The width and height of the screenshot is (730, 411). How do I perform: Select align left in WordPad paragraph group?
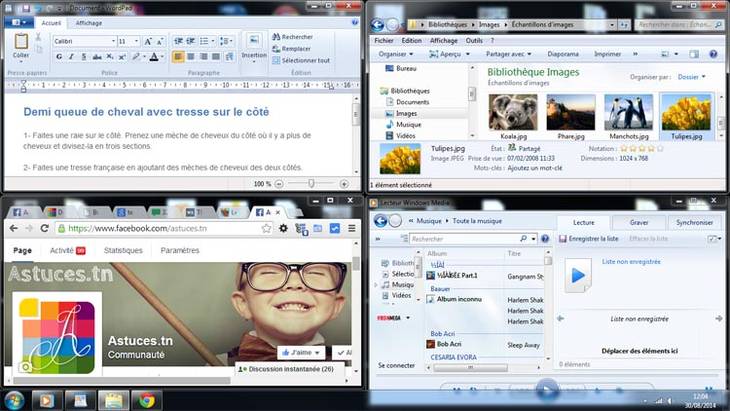pos(178,57)
